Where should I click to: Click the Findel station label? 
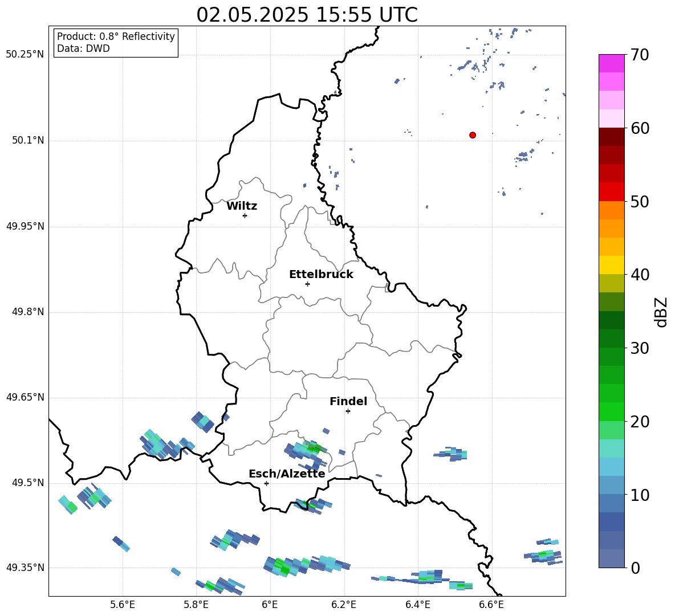tap(348, 401)
